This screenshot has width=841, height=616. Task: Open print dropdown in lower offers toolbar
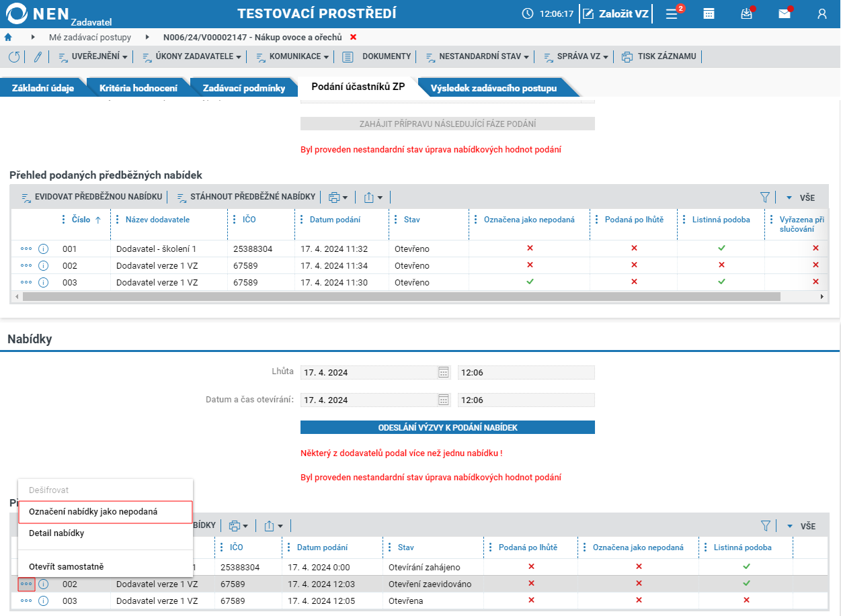(239, 525)
